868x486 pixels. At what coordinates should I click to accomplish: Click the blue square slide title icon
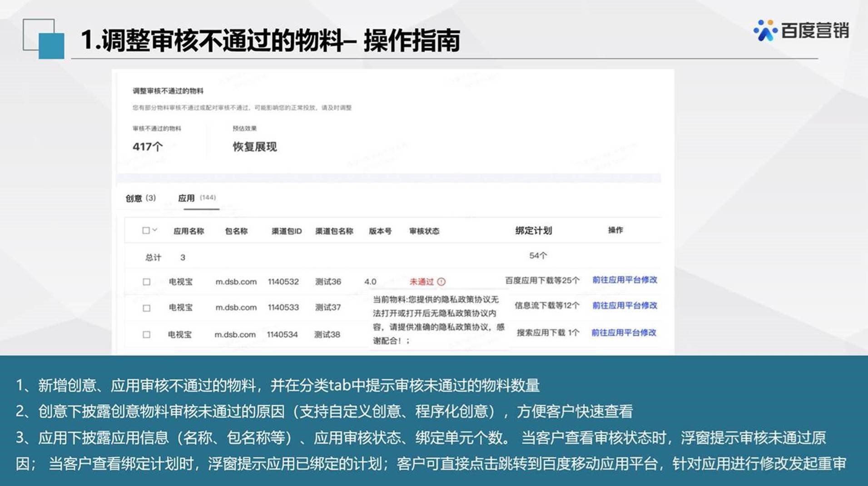coord(51,46)
